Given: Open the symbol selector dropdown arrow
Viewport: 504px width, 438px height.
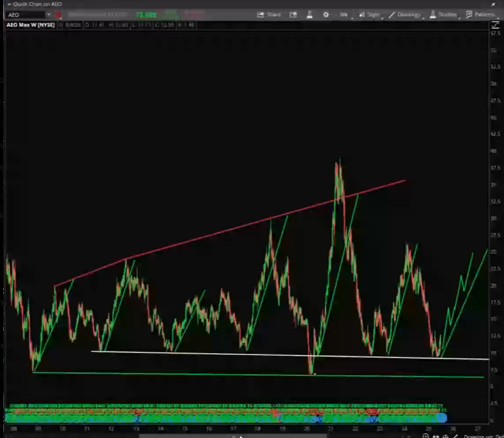Looking at the screenshot, I should point(49,15).
